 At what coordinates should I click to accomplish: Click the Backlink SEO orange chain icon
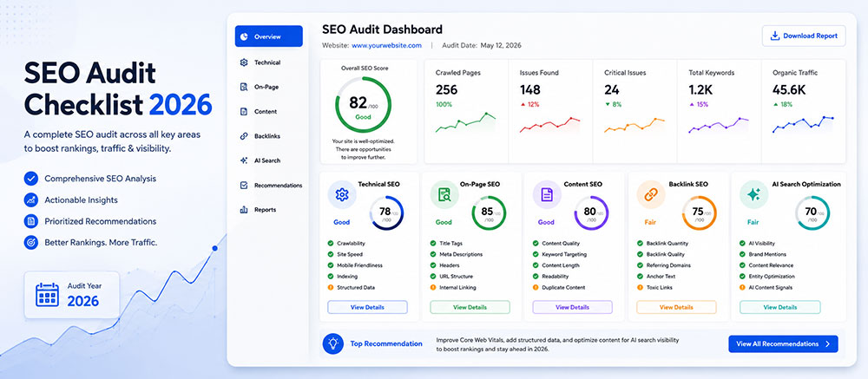point(650,195)
